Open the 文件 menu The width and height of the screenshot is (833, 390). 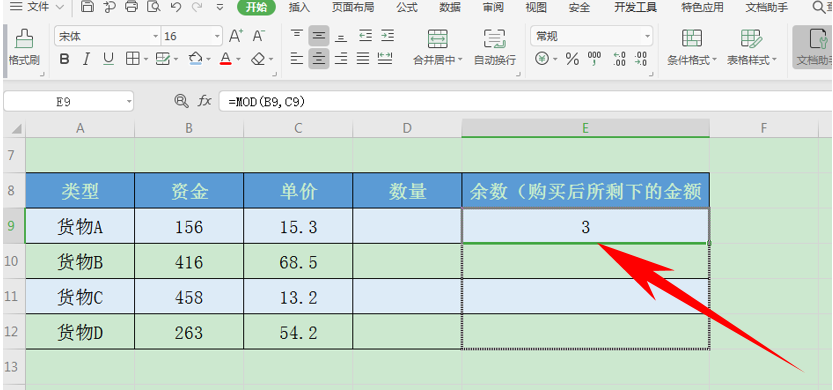(37, 7)
